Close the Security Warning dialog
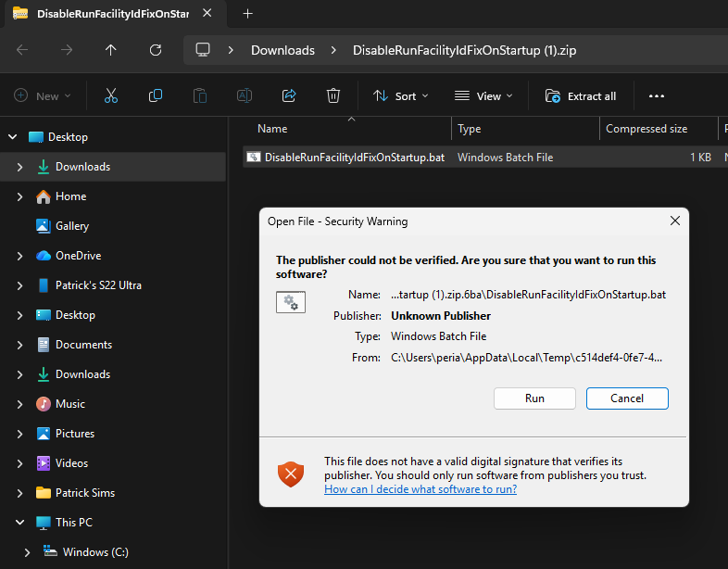 pos(675,221)
